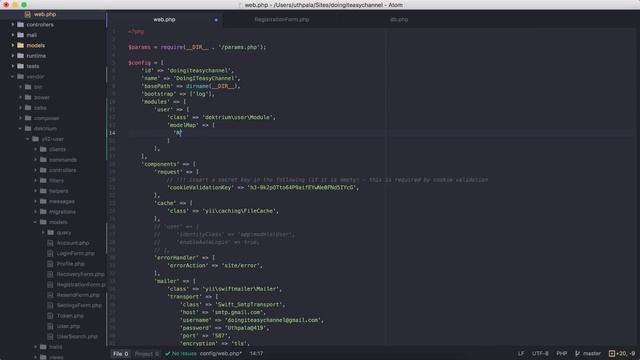Expand the runtime folder arrow
The image size is (640, 360).
point(13,56)
